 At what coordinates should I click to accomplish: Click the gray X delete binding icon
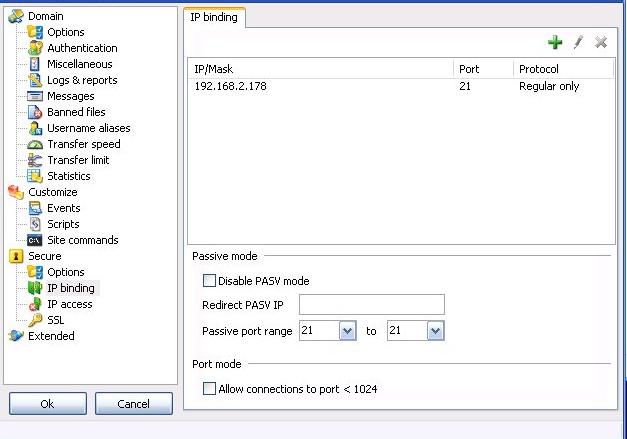[x=601, y=42]
